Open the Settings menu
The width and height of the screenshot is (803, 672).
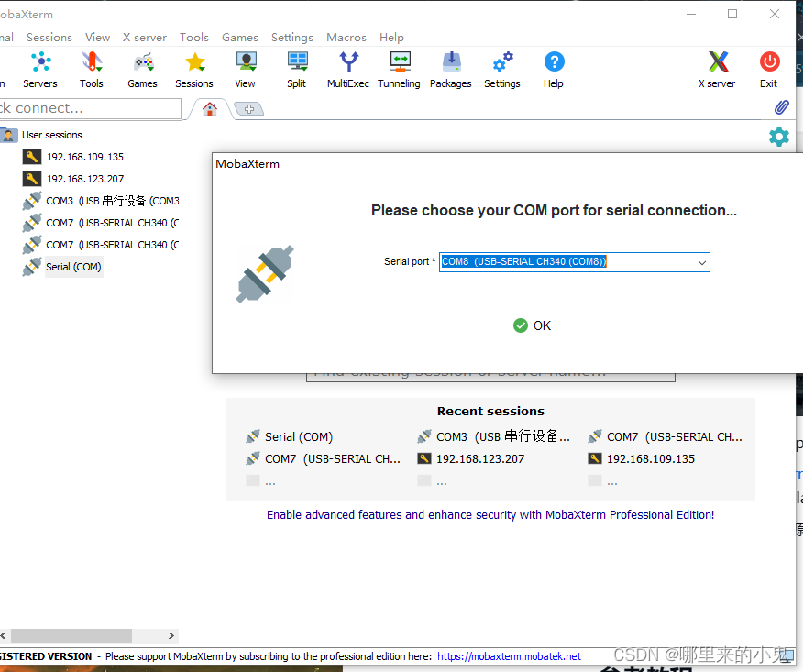click(x=291, y=38)
